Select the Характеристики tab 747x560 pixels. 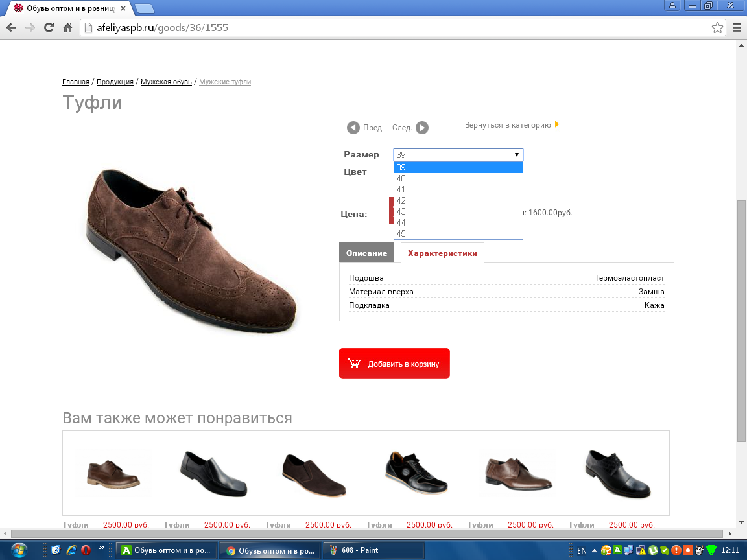tap(443, 253)
